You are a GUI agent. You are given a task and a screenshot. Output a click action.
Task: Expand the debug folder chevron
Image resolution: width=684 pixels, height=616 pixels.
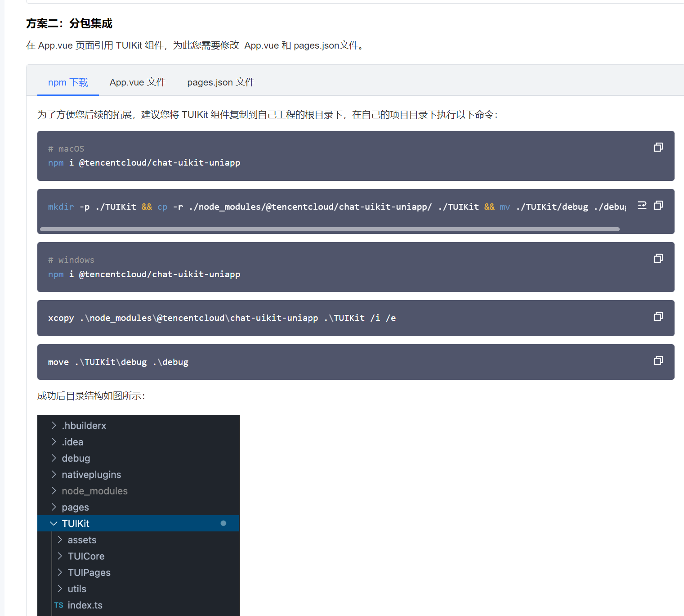pos(54,458)
